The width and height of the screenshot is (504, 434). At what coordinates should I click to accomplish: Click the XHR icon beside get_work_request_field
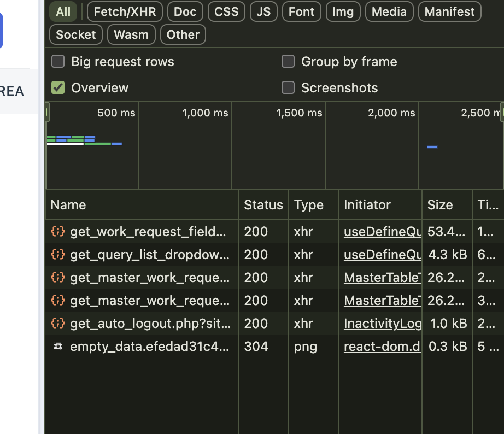(57, 232)
